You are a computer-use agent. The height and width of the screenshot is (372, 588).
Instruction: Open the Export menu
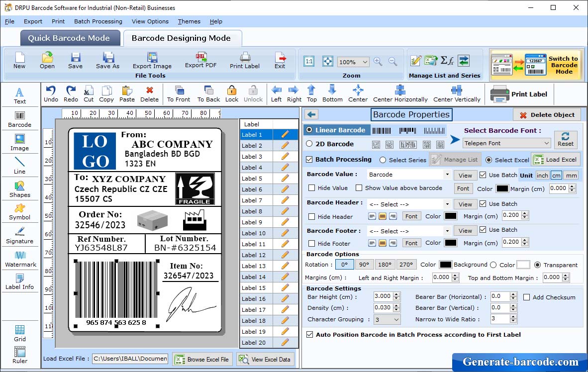click(x=33, y=21)
